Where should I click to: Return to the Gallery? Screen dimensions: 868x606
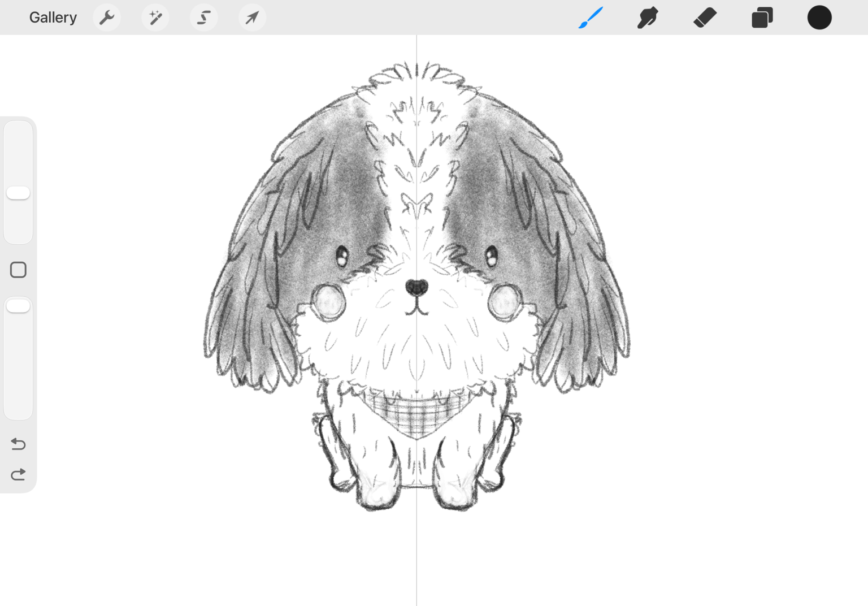pyautogui.click(x=53, y=18)
